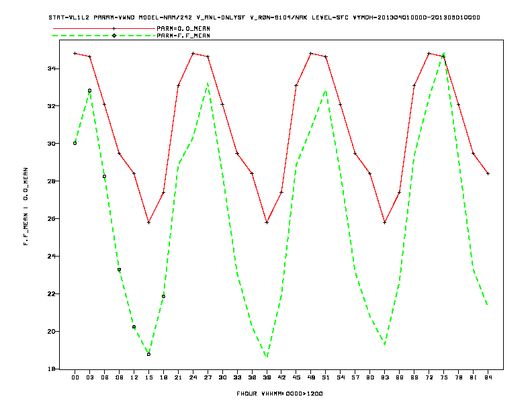Click the x-axis tick label 72
Screen dimensions: 532x411
[429, 377]
